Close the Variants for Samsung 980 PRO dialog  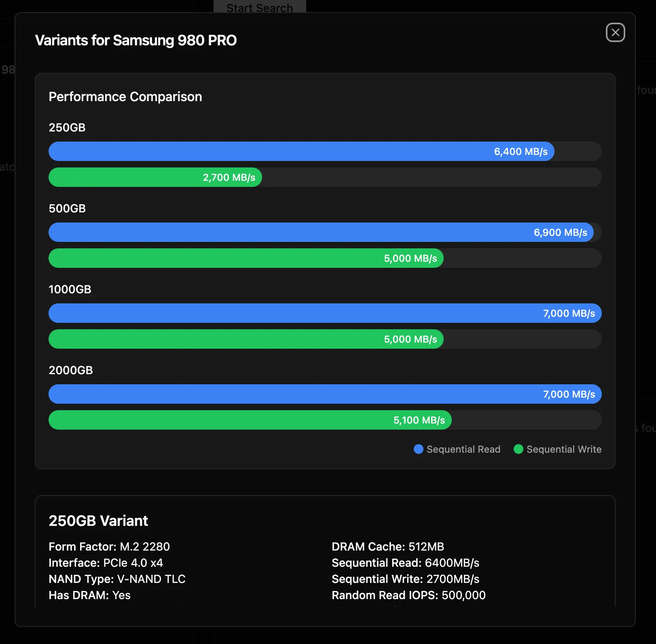[x=616, y=33]
